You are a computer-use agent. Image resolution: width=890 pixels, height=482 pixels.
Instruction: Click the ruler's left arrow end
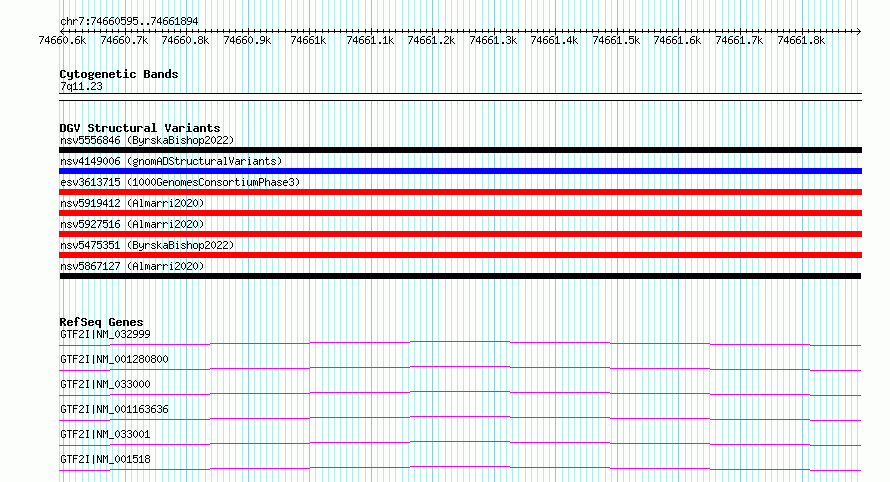coord(62,31)
